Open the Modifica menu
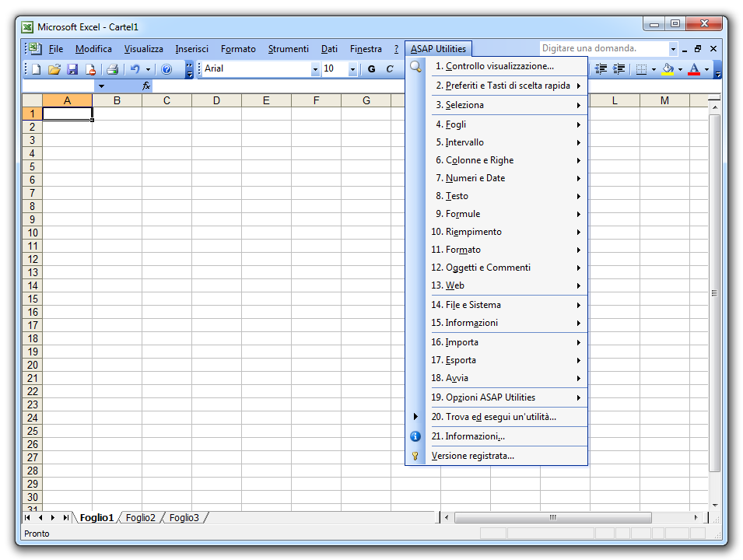Image resolution: width=743 pixels, height=560 pixels. (x=93, y=49)
